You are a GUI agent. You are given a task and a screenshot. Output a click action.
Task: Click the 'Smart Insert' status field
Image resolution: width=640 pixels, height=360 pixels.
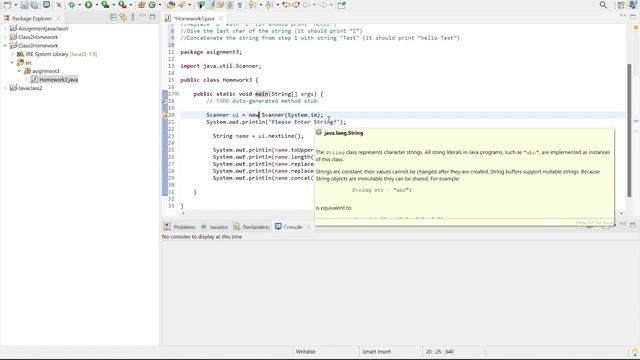coord(376,351)
